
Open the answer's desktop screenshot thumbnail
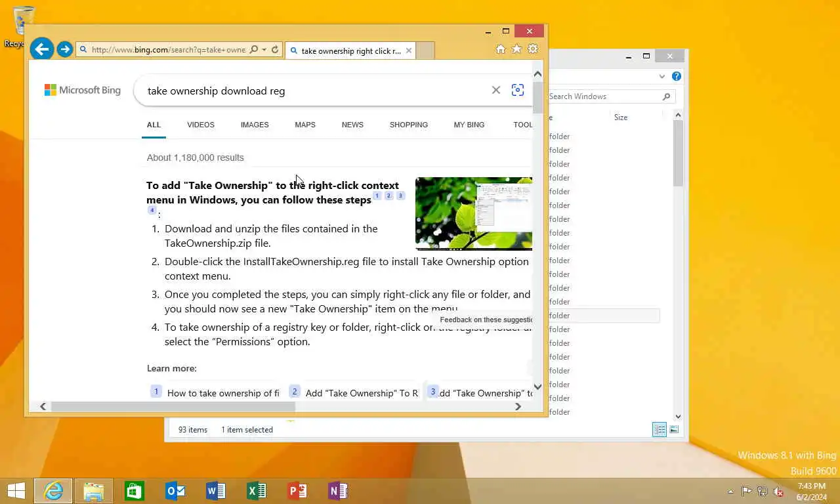(x=474, y=213)
